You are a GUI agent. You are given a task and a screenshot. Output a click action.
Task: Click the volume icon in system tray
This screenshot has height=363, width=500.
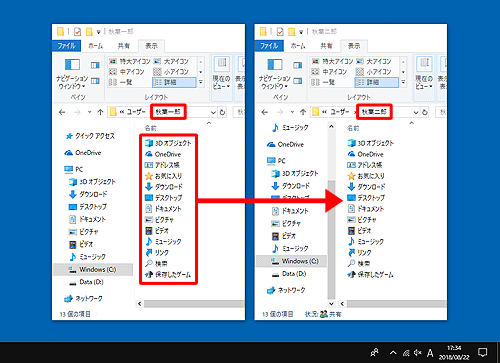click(x=417, y=352)
